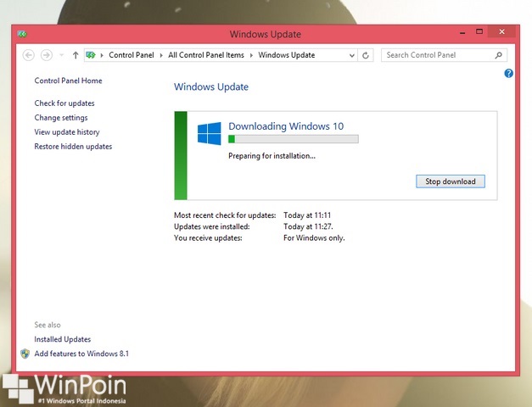Click 'Most recent check for updates:' label
Screen dimensions: 532x407
pyautogui.click(x=225, y=215)
